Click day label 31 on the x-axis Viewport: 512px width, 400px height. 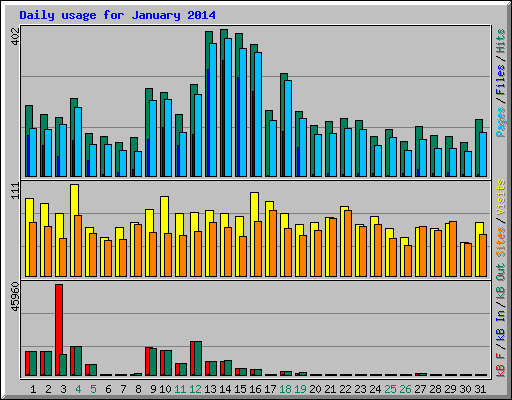(480, 389)
